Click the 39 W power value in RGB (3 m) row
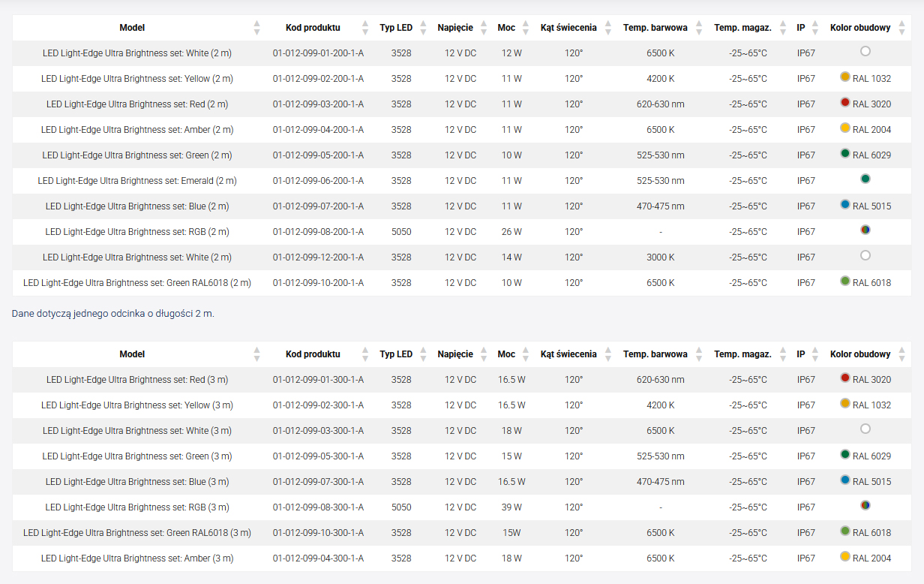 (511, 507)
